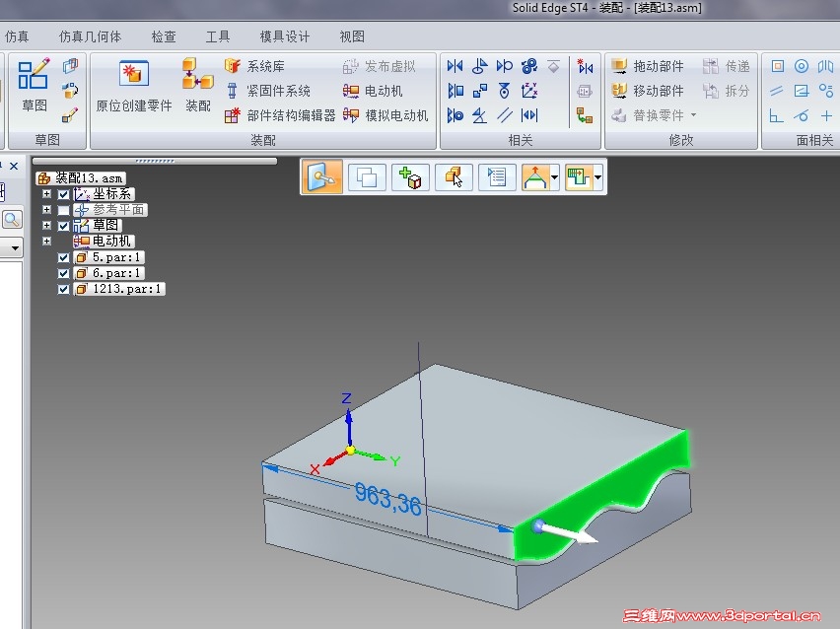Expand the 草图 tree node
This screenshot has width=840, height=629.
tap(46, 226)
